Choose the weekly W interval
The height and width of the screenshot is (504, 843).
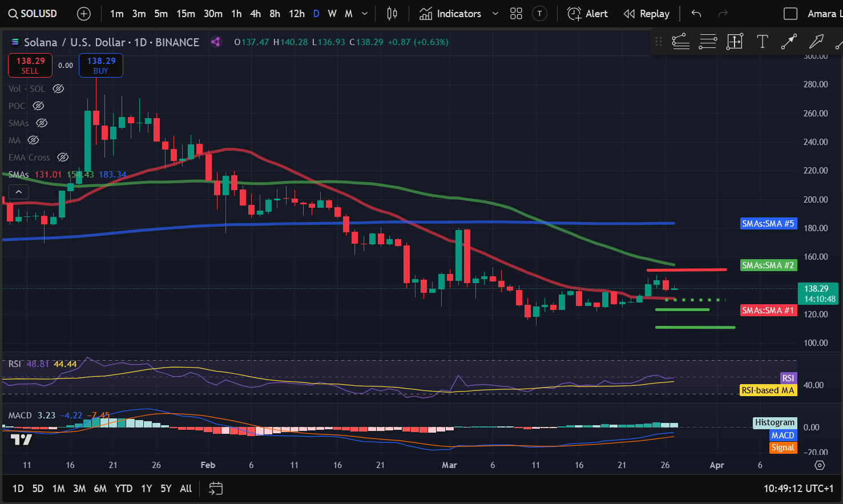(x=332, y=14)
